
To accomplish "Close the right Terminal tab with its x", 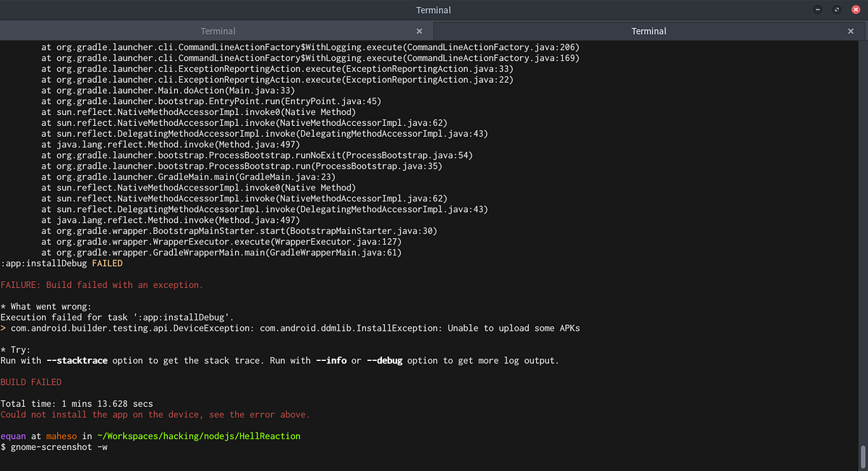I will click(850, 31).
